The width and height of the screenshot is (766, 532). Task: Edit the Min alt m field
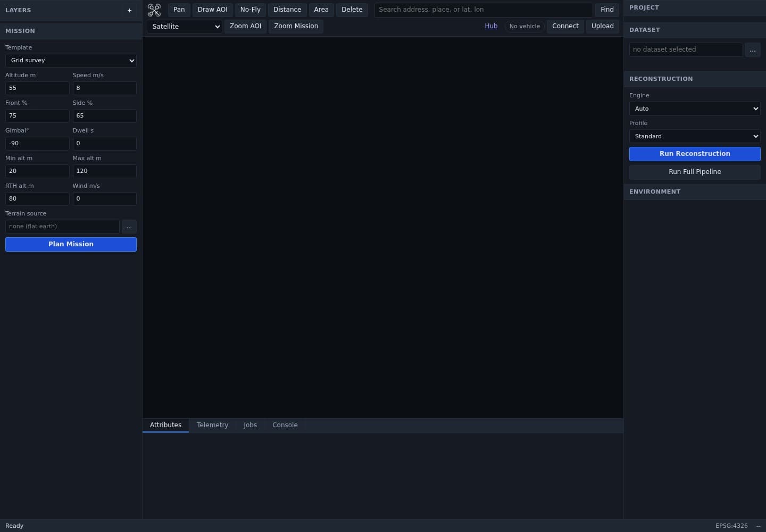pyautogui.click(x=37, y=171)
